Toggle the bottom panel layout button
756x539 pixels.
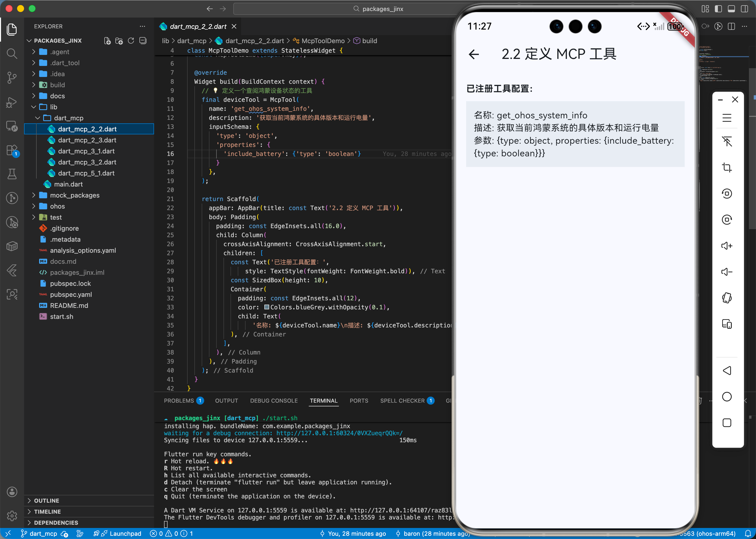pyautogui.click(x=731, y=9)
